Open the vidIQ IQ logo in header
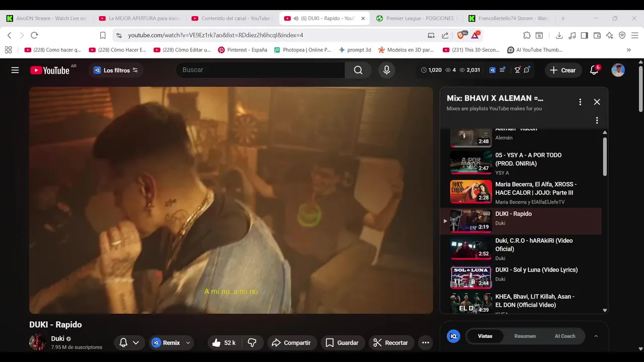Viewport: 644px width, 362px height. 493,70
